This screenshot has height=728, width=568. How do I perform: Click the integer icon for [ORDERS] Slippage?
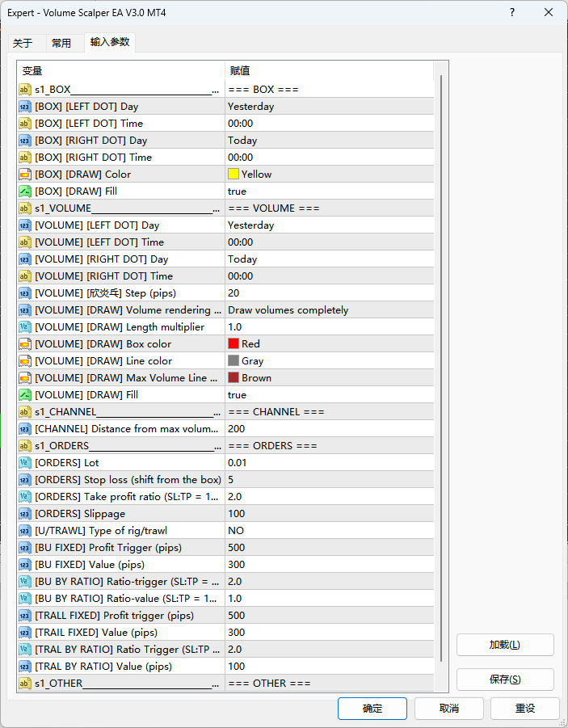coord(24,514)
